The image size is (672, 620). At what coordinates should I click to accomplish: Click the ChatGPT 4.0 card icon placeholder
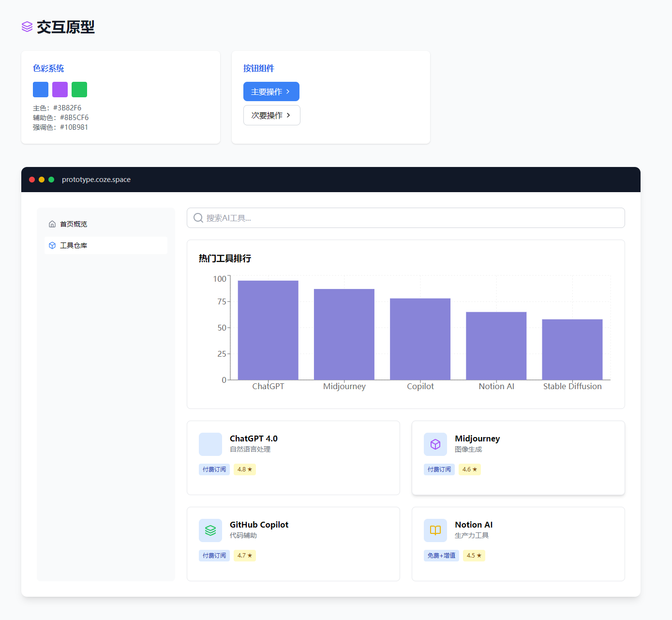(210, 444)
